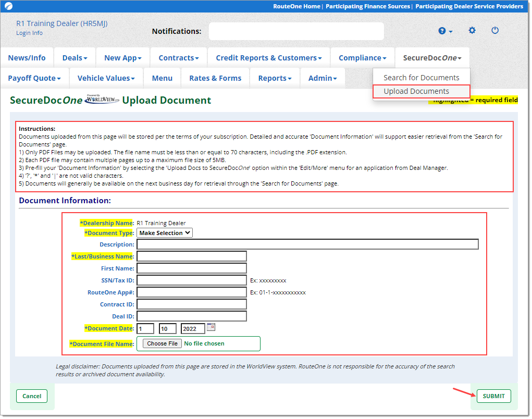This screenshot has height=419, width=532.
Task: Open the Menu tab
Action: [162, 78]
